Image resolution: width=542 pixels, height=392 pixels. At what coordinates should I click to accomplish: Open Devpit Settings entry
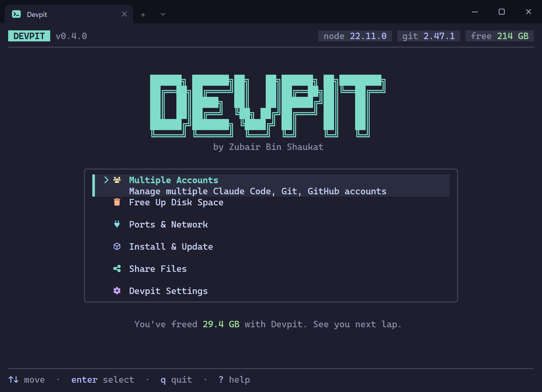168,291
